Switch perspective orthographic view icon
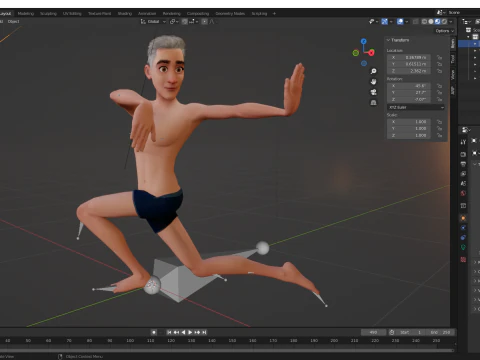Viewport: 480px width, 360px height. coord(374,103)
